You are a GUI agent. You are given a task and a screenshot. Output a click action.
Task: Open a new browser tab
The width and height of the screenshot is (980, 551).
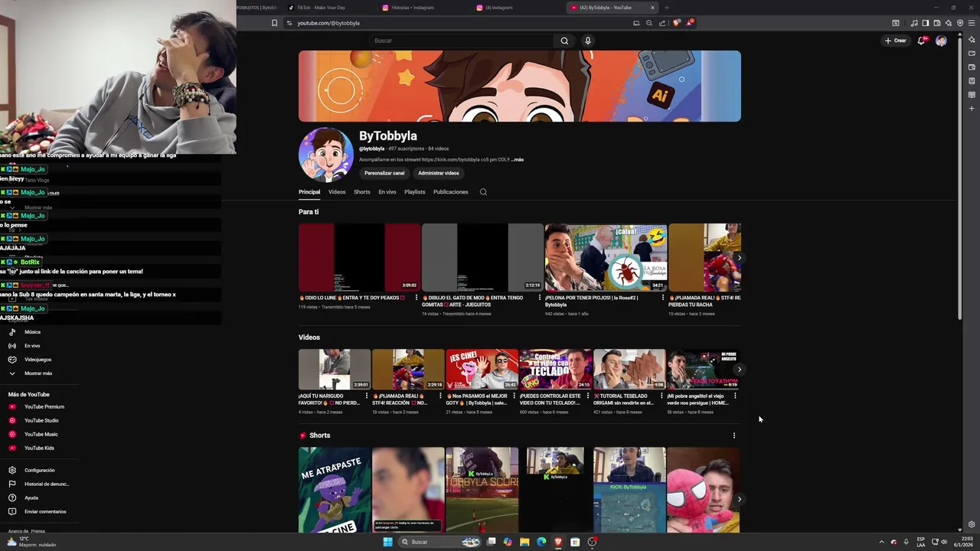pyautogui.click(x=666, y=8)
